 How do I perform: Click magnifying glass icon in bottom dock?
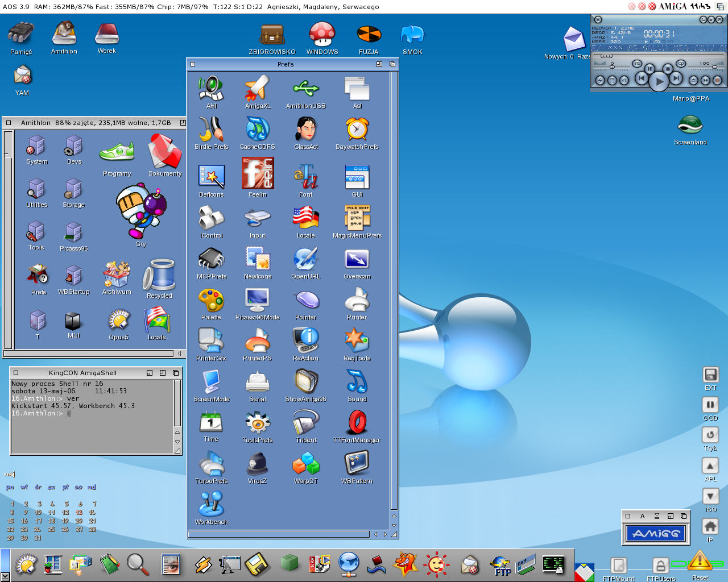click(x=138, y=564)
